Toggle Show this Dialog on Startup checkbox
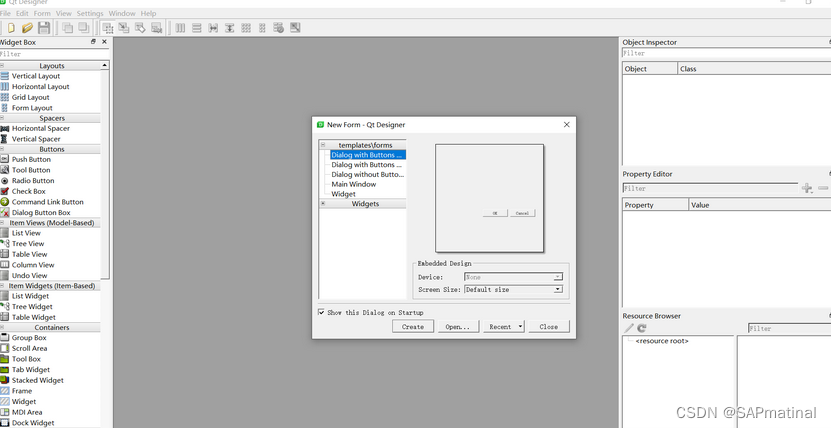 click(321, 312)
